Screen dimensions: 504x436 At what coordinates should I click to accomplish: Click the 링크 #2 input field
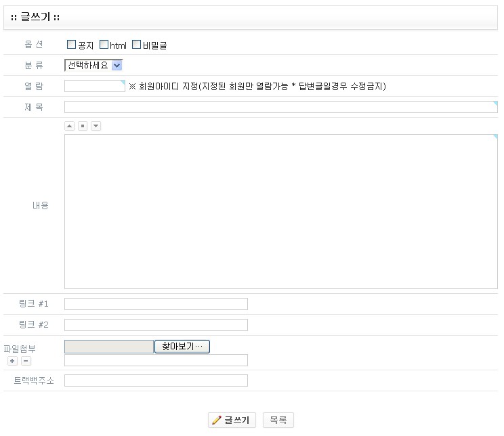click(x=156, y=325)
